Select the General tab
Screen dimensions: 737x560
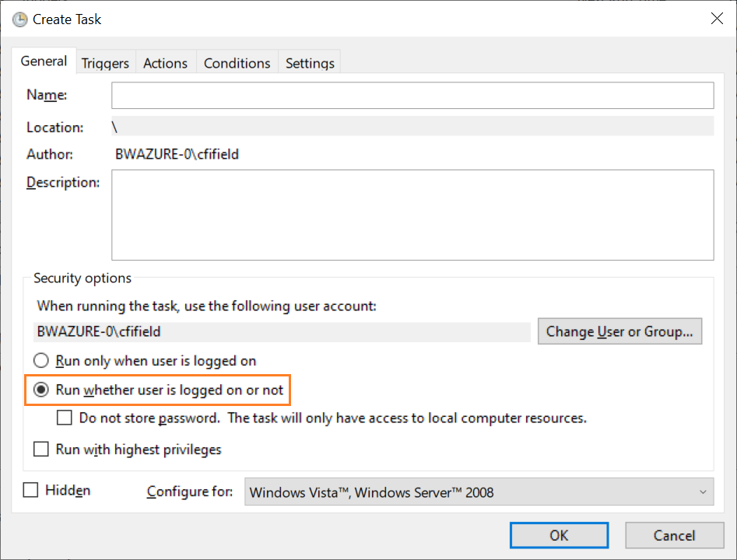[x=44, y=61]
